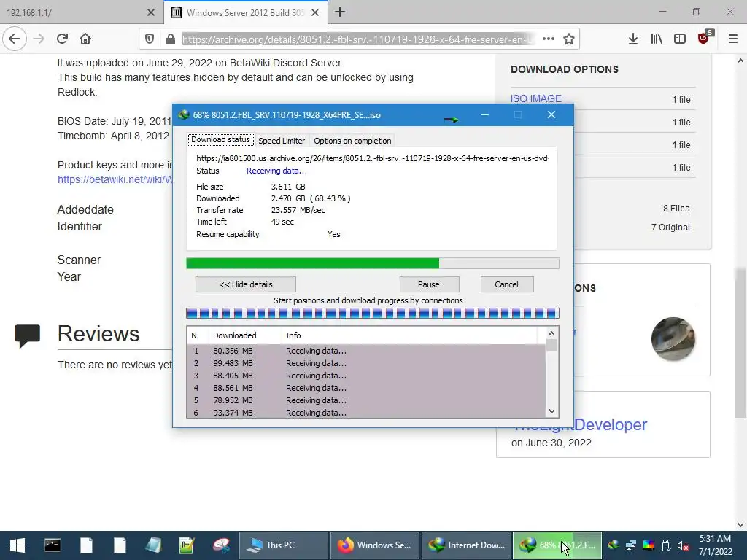
Task: Click the Safely Remove Hardware tray icon
Action: 666,545
